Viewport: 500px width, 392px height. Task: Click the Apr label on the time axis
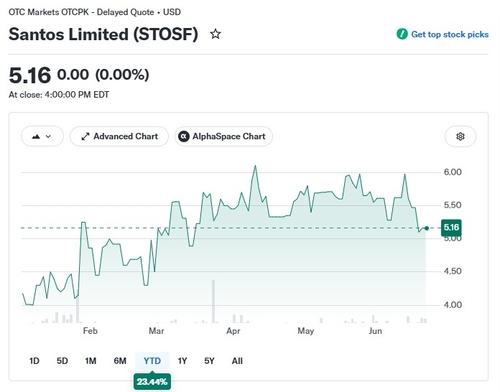233,331
